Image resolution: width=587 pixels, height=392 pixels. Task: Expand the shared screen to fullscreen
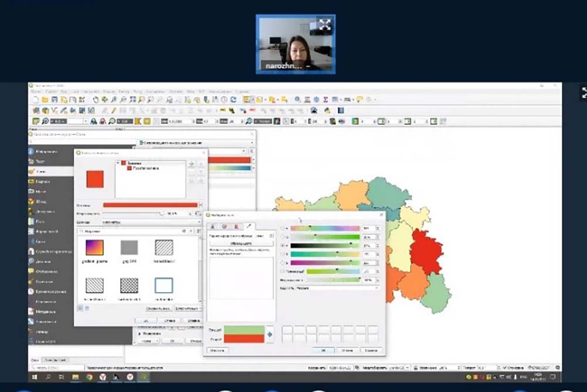pos(325,25)
